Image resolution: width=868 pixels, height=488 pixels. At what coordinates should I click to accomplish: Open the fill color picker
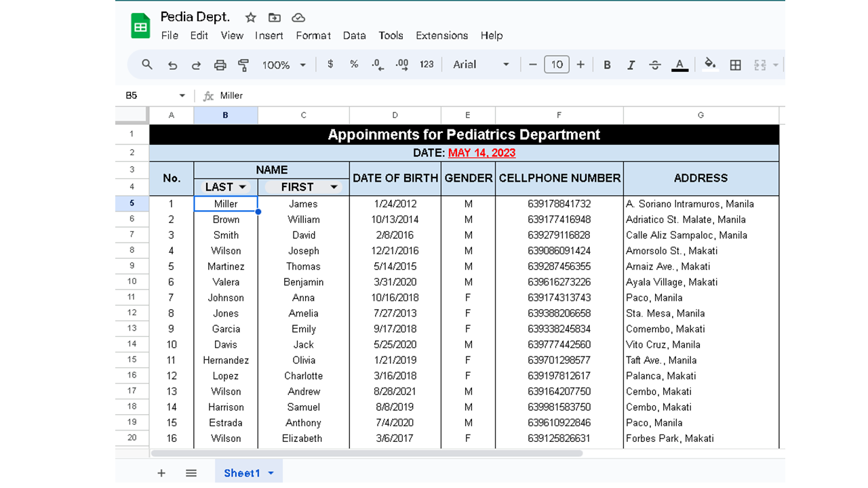click(x=710, y=64)
